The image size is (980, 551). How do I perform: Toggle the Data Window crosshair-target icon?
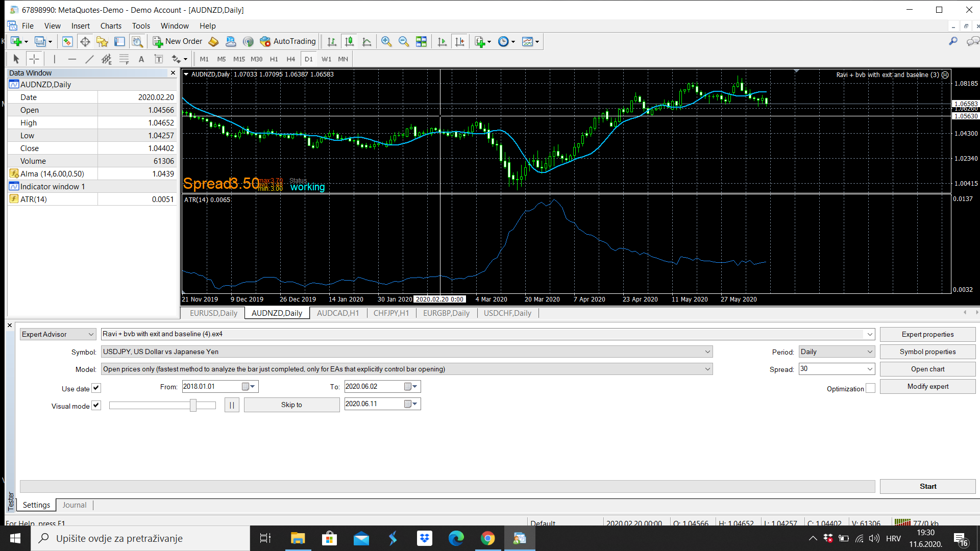coord(85,42)
